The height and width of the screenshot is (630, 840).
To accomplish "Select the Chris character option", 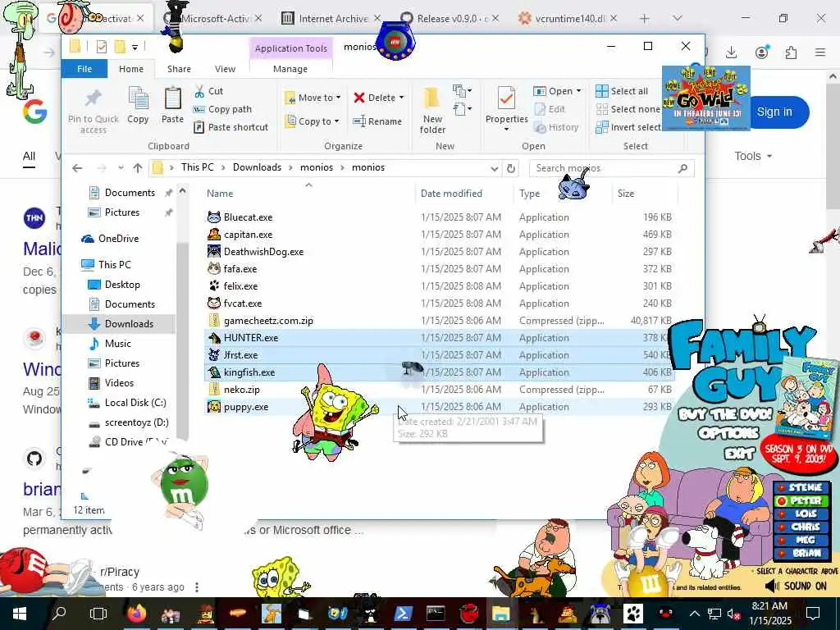I will point(801,527).
